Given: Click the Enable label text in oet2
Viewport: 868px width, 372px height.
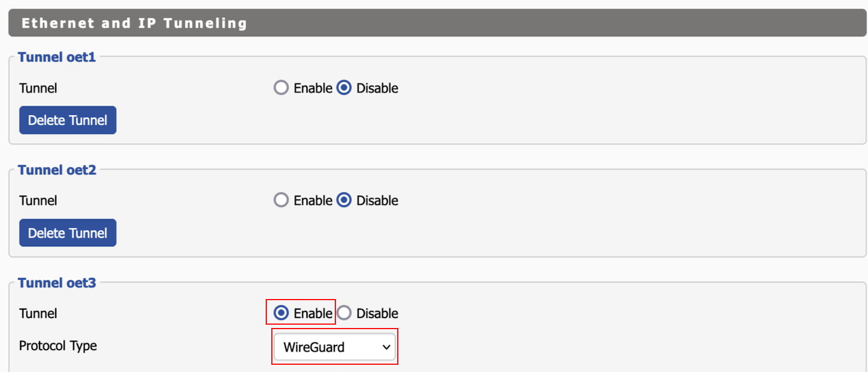Looking at the screenshot, I should [x=313, y=200].
